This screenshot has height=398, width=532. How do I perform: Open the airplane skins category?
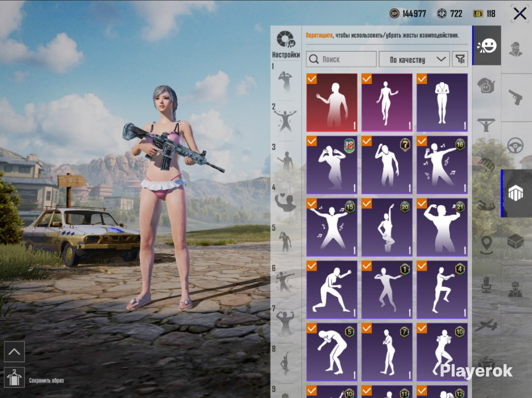point(487,325)
